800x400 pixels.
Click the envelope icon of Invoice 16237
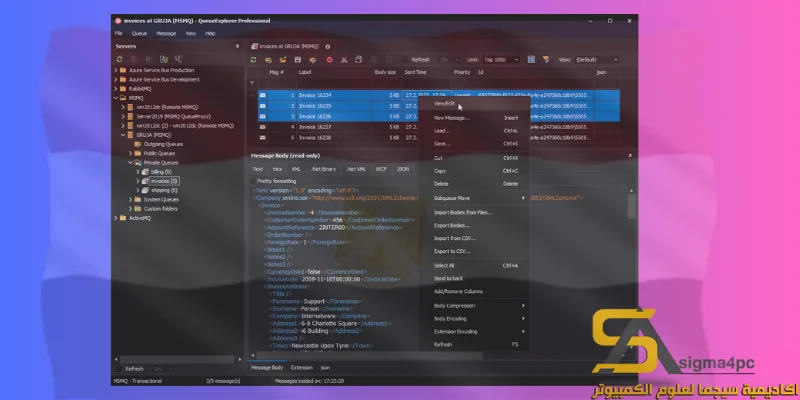coord(262,127)
